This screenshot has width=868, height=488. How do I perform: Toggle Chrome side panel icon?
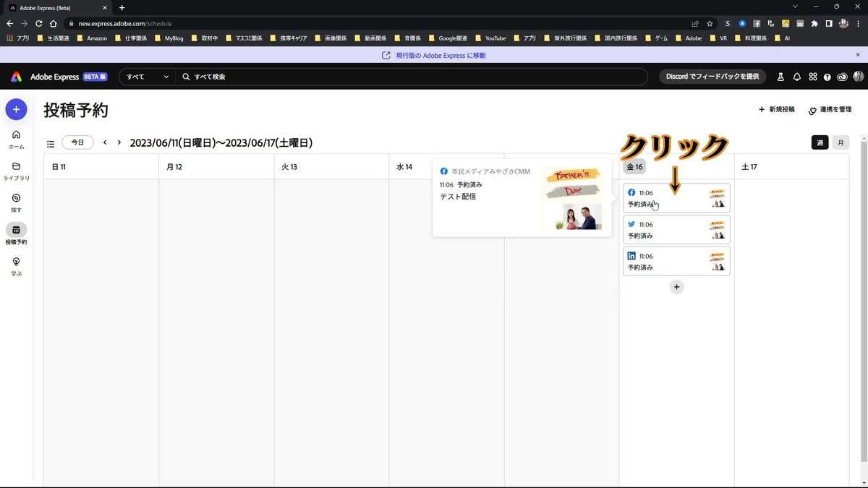pyautogui.click(x=829, y=23)
